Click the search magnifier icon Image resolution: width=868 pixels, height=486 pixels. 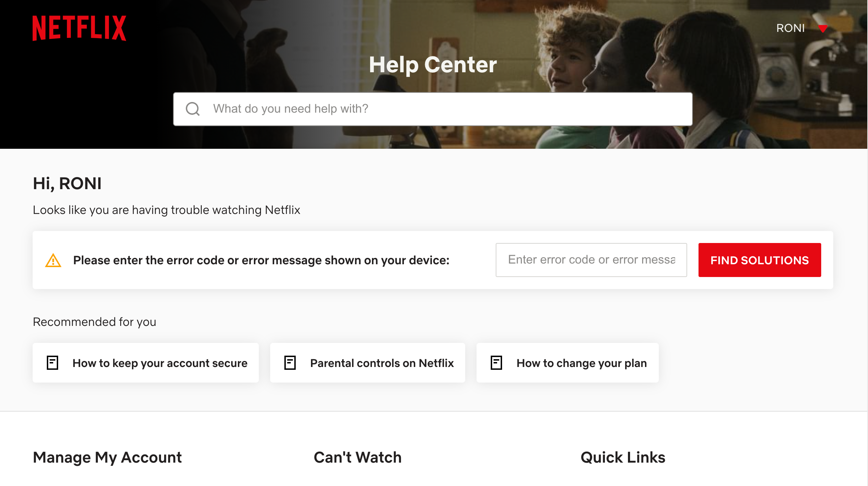193,109
